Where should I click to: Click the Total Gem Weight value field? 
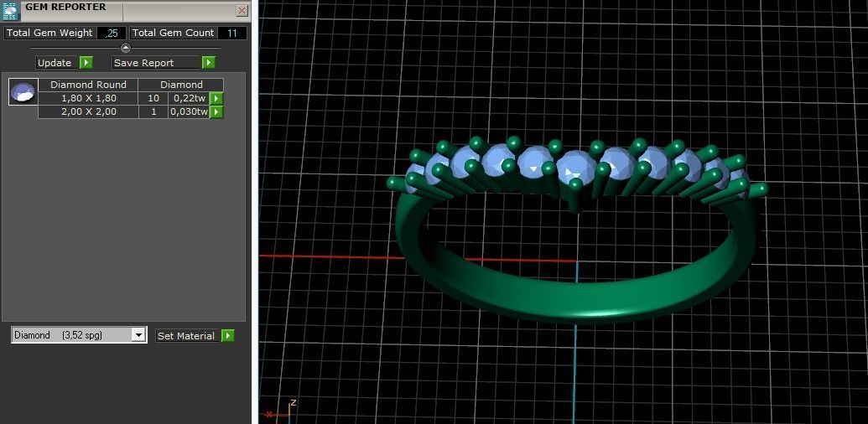click(112, 34)
